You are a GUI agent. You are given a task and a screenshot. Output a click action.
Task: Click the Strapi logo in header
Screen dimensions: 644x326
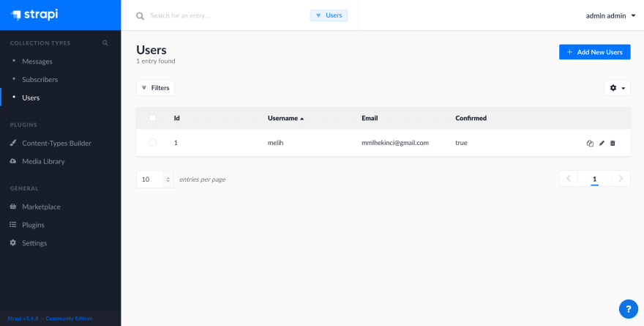coord(34,15)
